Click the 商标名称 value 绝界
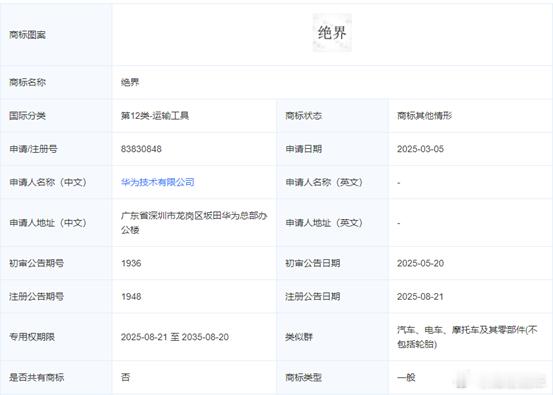 (x=130, y=82)
